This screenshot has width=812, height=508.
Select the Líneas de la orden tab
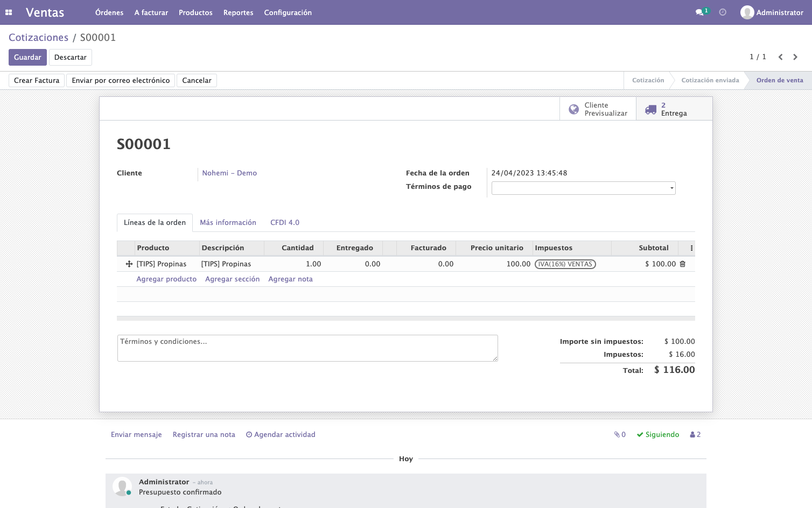tap(155, 223)
